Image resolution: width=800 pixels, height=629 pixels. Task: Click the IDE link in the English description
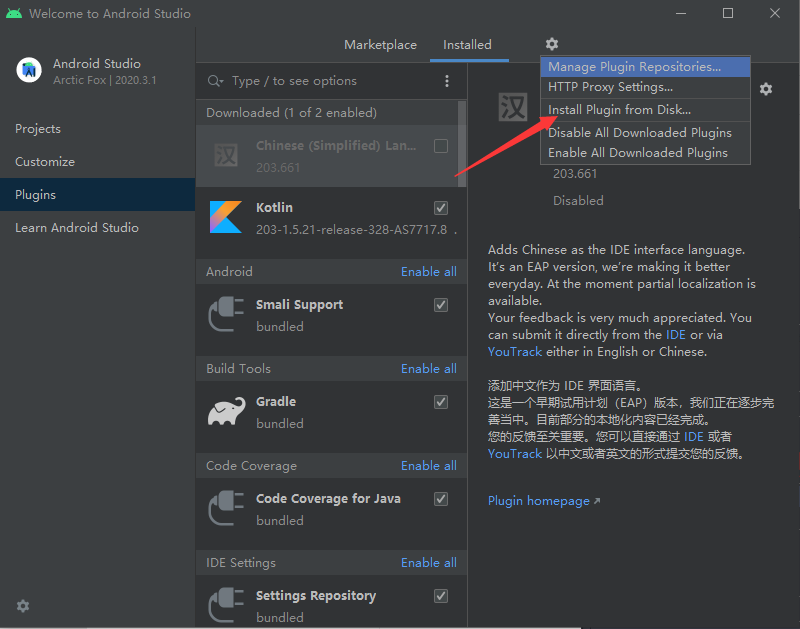(676, 335)
